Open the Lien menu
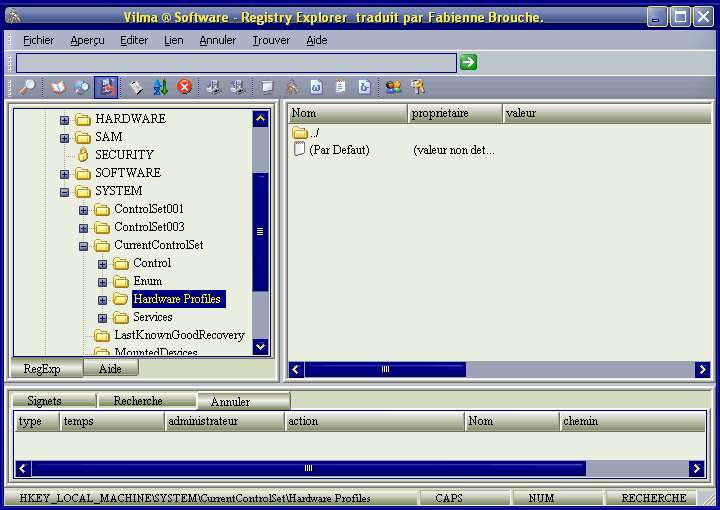Image resolution: width=720 pixels, height=510 pixels. click(174, 40)
